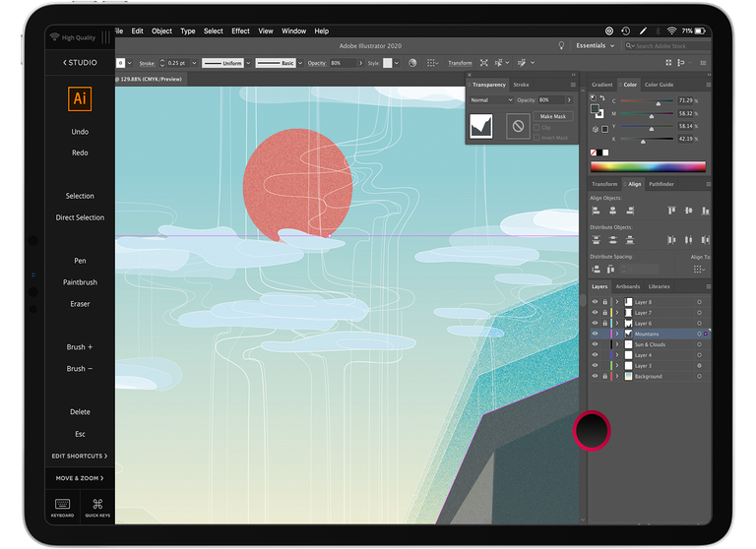Click the swap fill and stroke arrow

(x=602, y=97)
